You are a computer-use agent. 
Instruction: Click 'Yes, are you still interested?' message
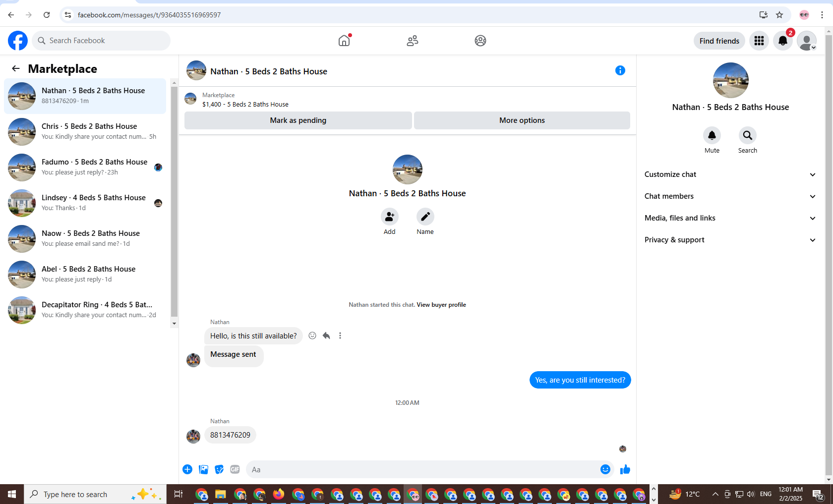pyautogui.click(x=580, y=380)
